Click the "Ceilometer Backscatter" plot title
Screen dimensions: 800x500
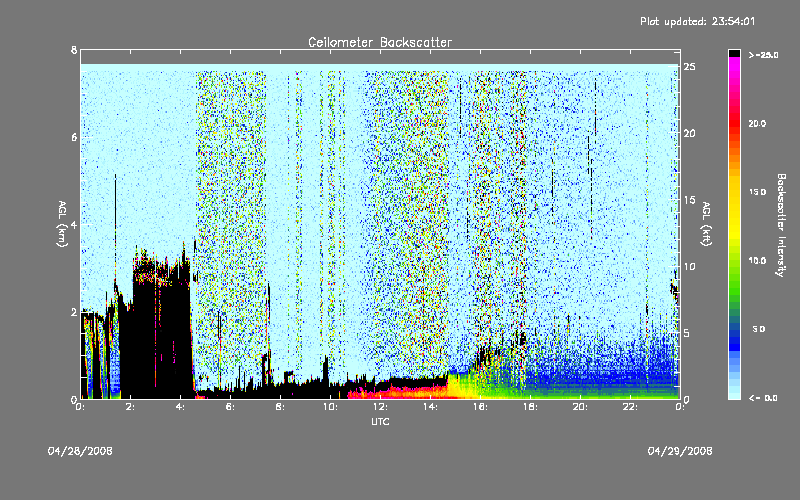coord(380,42)
